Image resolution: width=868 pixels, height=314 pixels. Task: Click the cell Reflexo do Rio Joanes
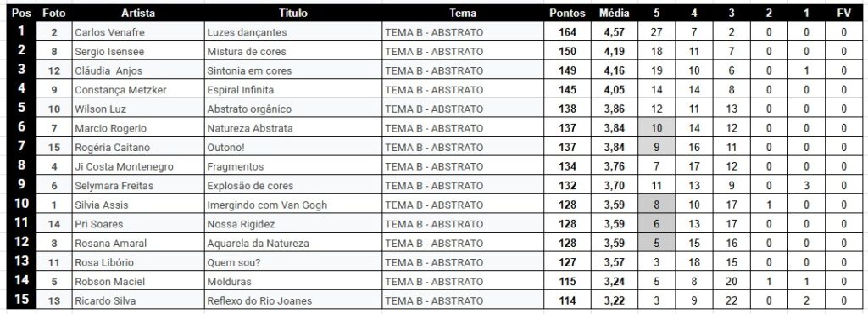coord(293,300)
